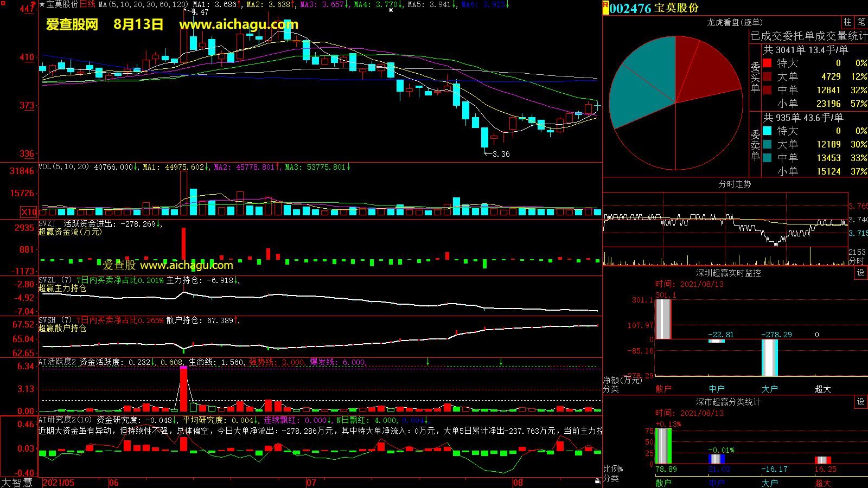The height and width of the screenshot is (488, 868).
Task: Click the 3.36 low price marker
Action: 500,154
